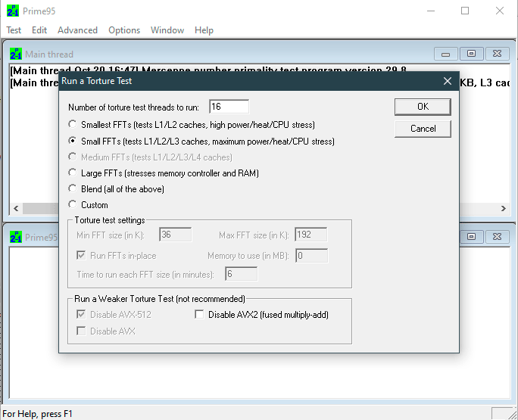
Task: Click the resize grip in status bar corner
Action: point(513,415)
